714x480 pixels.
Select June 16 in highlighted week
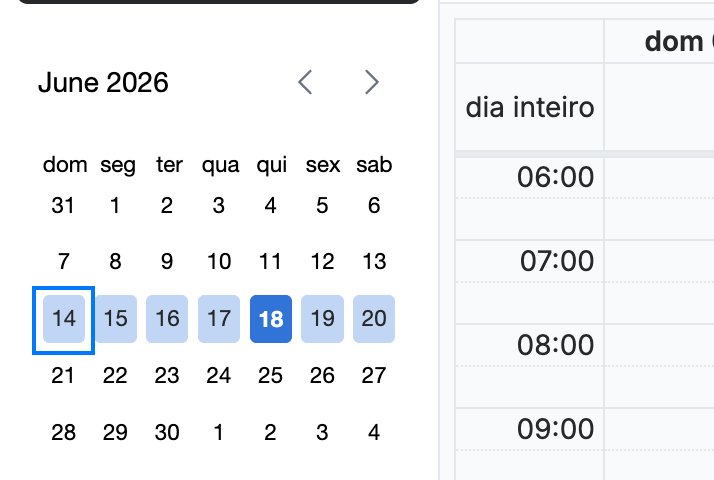click(x=167, y=319)
